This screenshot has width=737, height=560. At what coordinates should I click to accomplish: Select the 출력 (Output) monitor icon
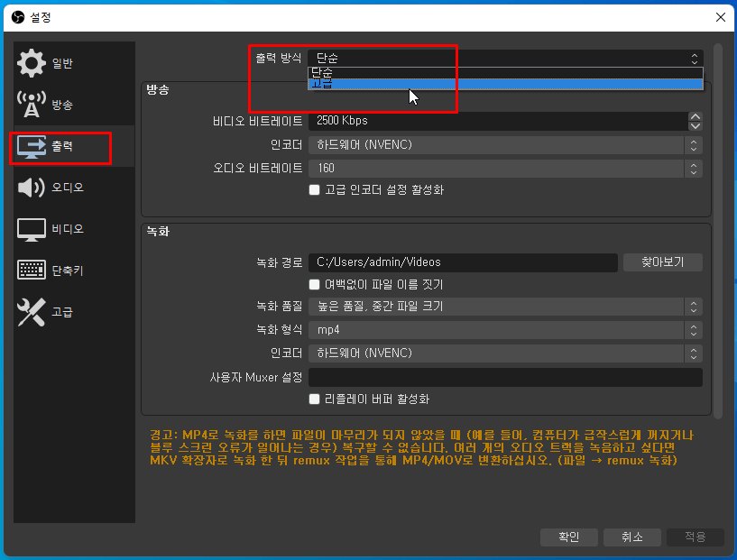pos(31,147)
